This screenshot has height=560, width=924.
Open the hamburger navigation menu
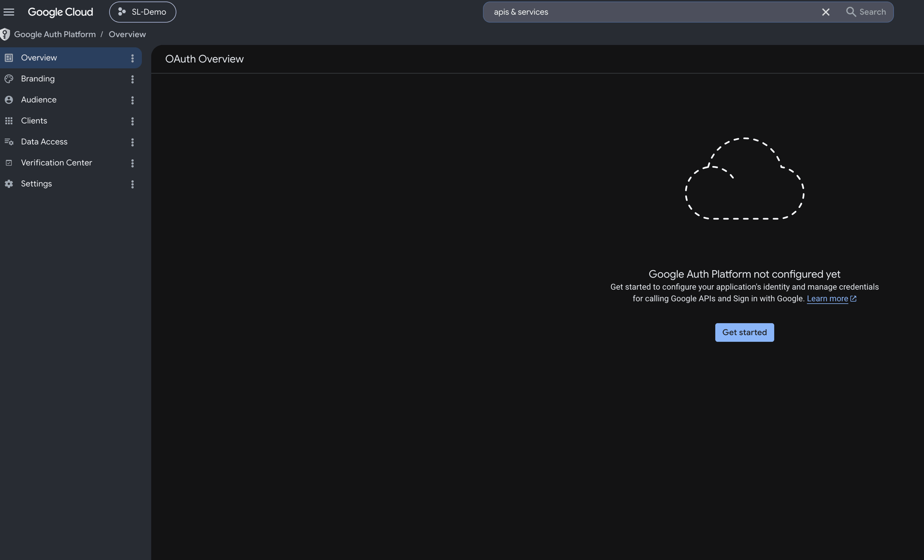tap(9, 12)
